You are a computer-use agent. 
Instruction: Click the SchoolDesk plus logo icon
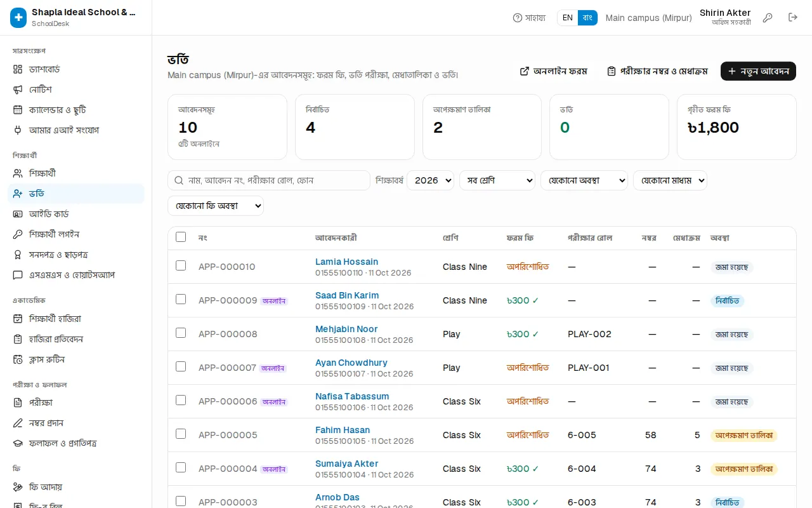click(x=18, y=18)
